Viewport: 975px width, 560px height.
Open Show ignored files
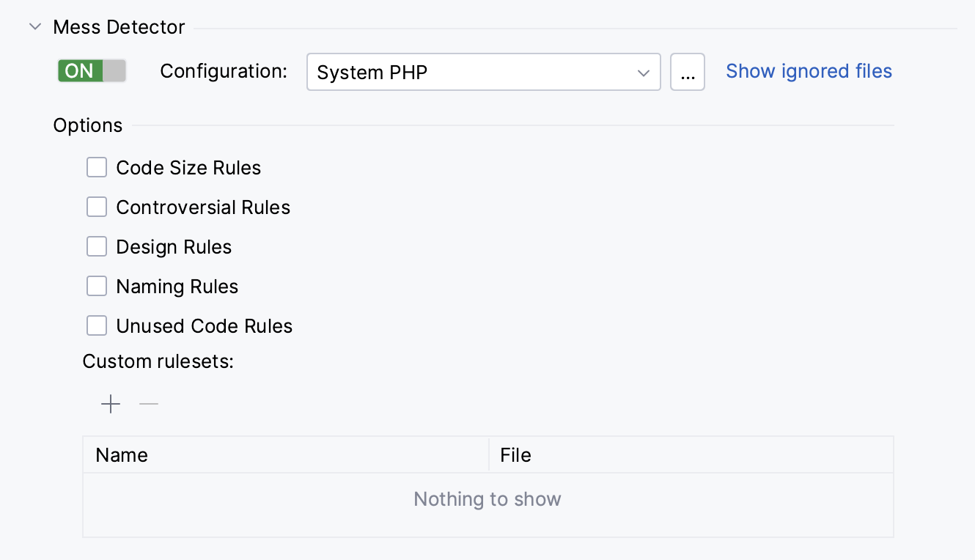coord(809,70)
